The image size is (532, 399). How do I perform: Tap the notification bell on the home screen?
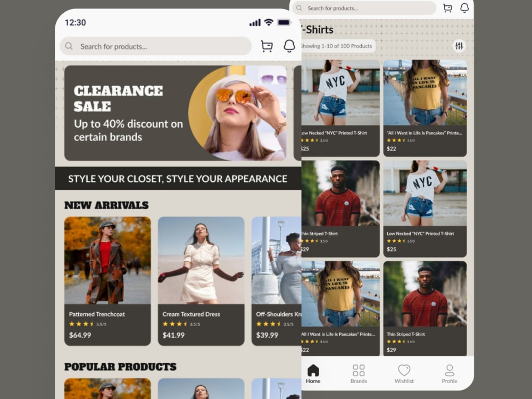coord(289,46)
